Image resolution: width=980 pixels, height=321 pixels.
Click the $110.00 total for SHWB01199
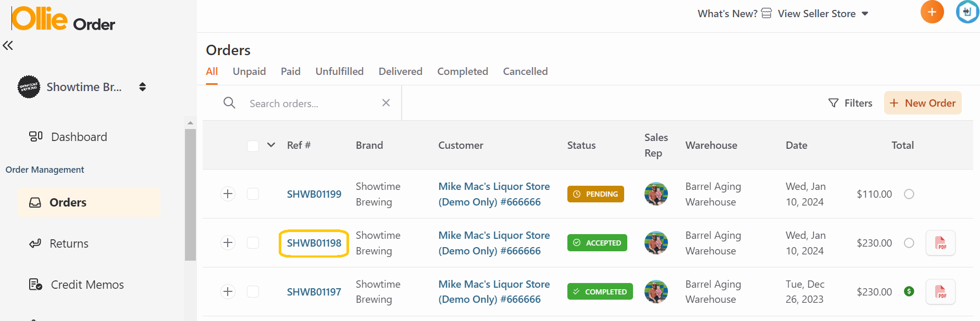874,194
